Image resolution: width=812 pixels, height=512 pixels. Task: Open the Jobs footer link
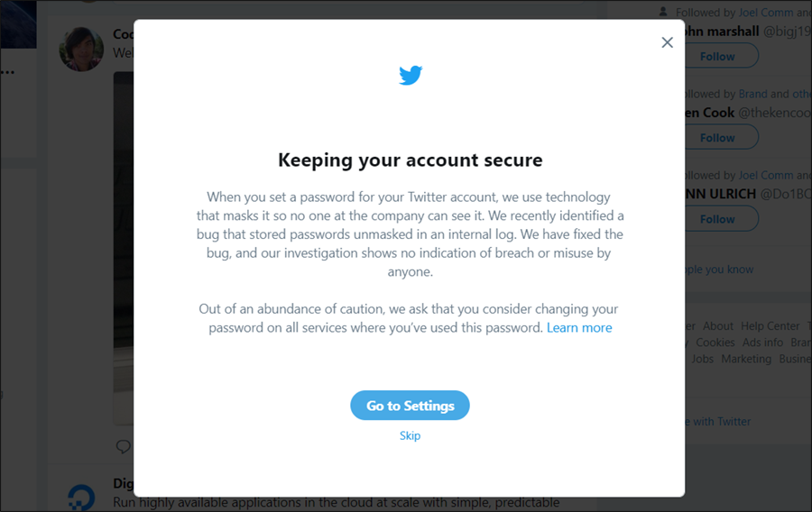click(702, 359)
